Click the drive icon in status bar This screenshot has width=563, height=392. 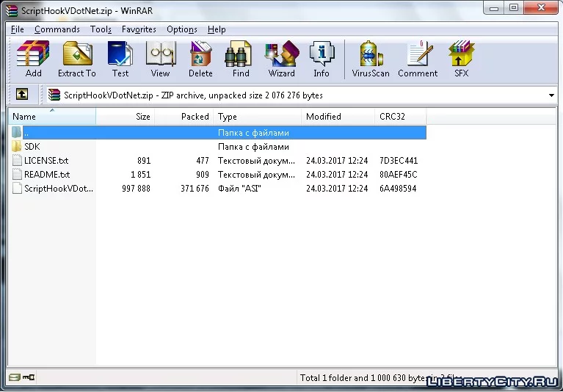click(x=15, y=377)
